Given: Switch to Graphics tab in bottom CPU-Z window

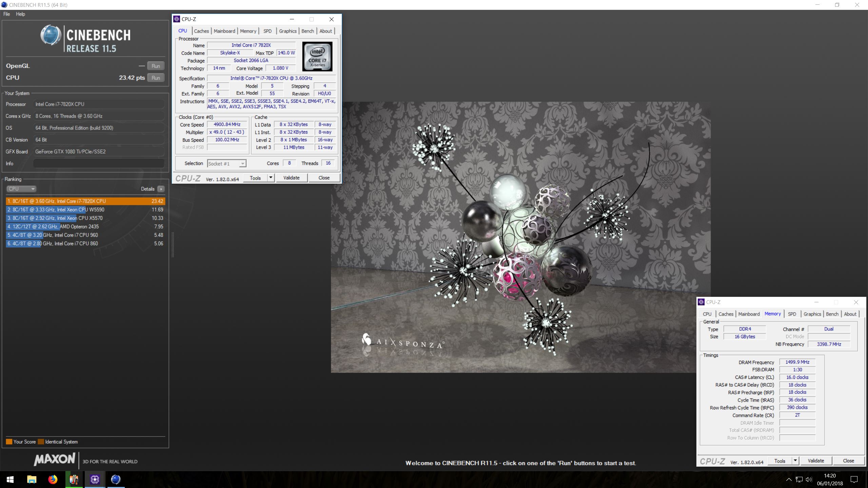Looking at the screenshot, I should point(812,314).
